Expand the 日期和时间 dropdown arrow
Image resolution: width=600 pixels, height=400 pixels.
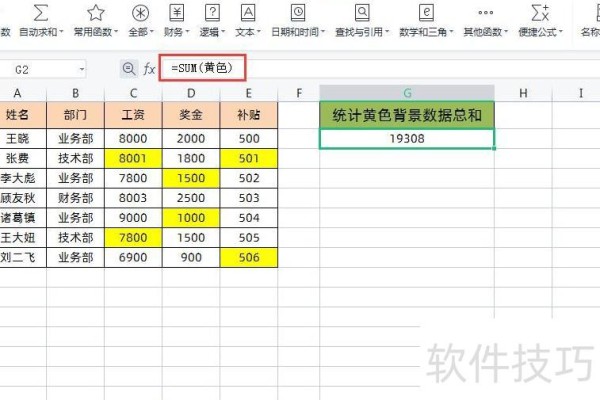tap(323, 32)
